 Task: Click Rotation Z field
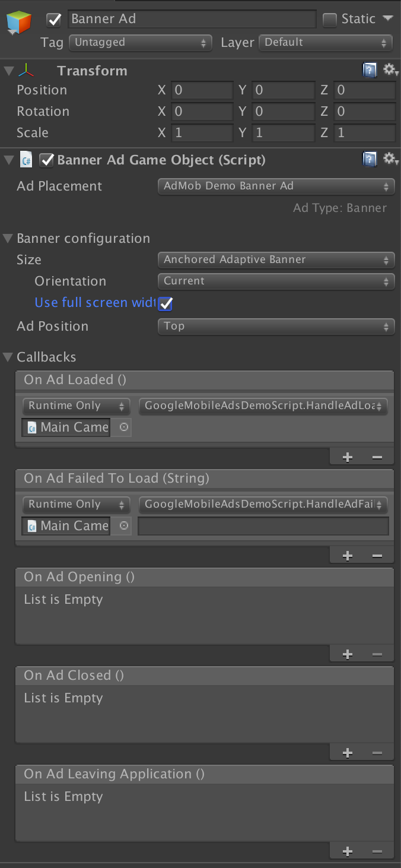click(364, 112)
